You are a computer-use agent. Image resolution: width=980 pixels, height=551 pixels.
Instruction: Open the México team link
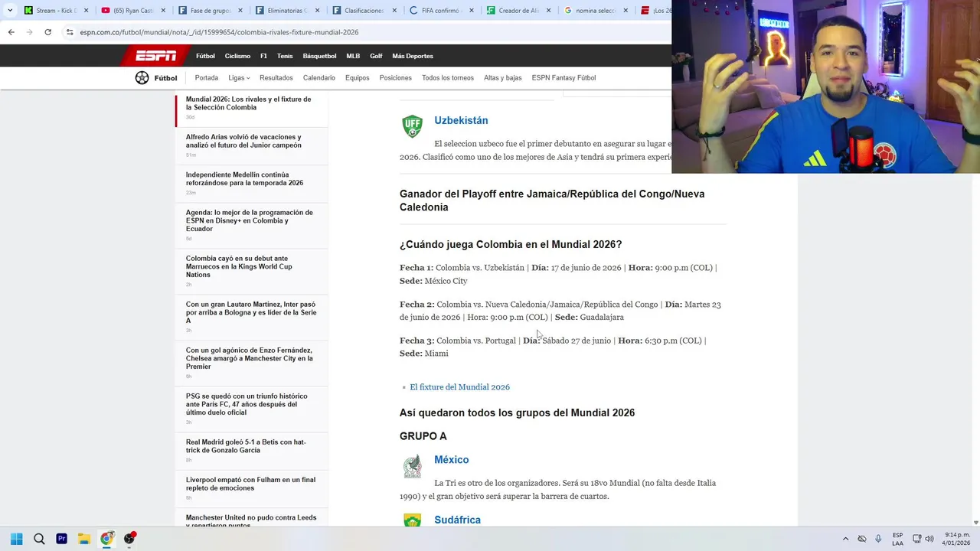452,460
